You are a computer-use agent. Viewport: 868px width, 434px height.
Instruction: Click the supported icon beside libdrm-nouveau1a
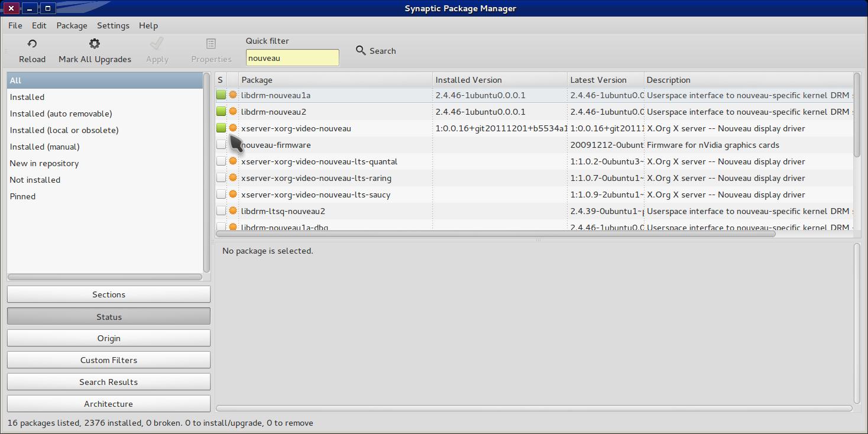tap(233, 95)
